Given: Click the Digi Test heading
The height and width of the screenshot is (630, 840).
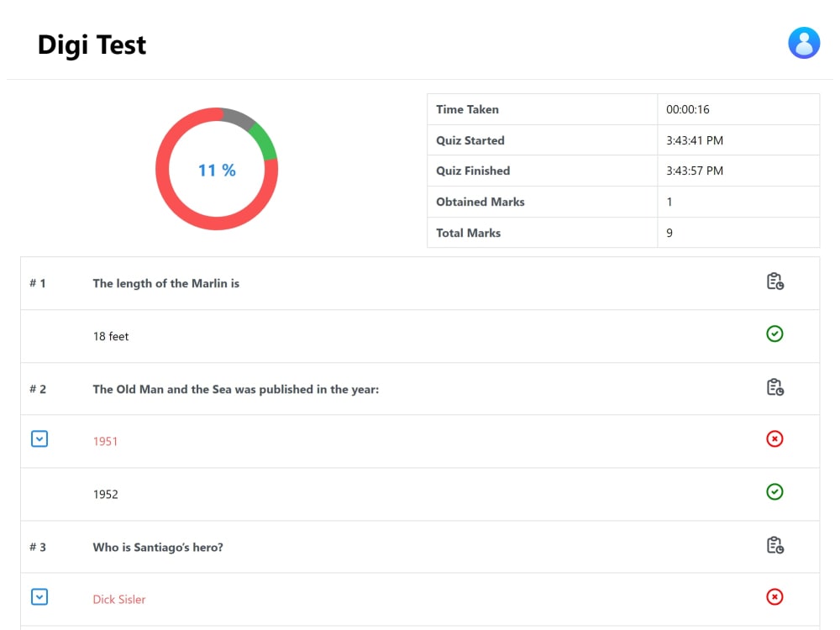Looking at the screenshot, I should point(92,45).
